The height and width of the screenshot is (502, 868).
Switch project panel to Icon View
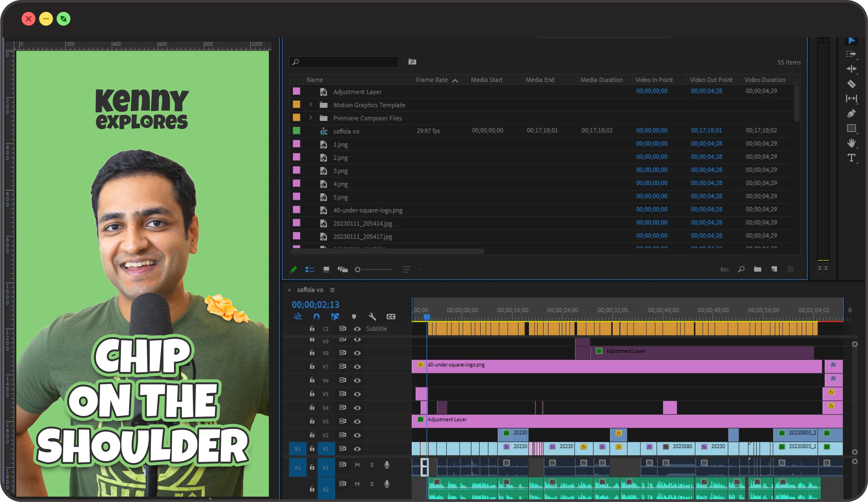click(x=326, y=270)
